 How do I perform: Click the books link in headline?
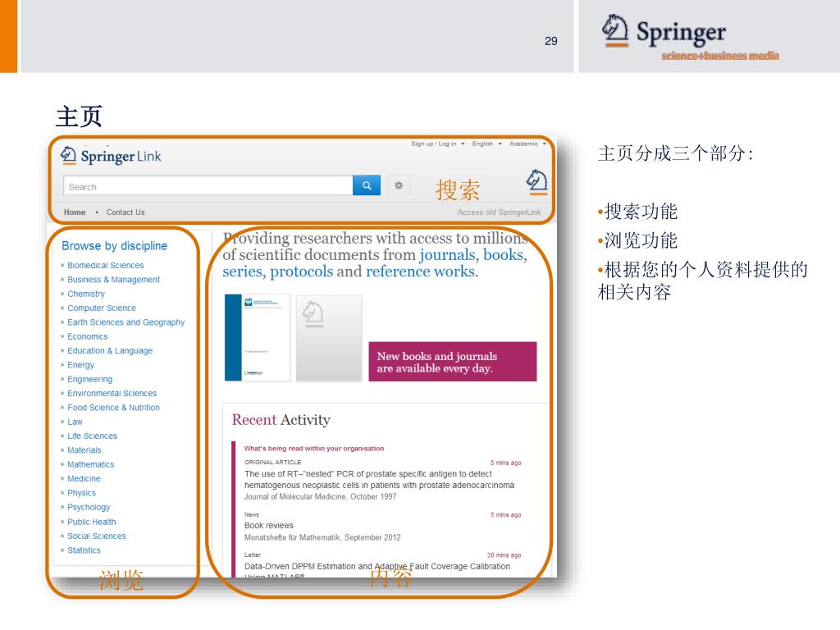pos(503,254)
